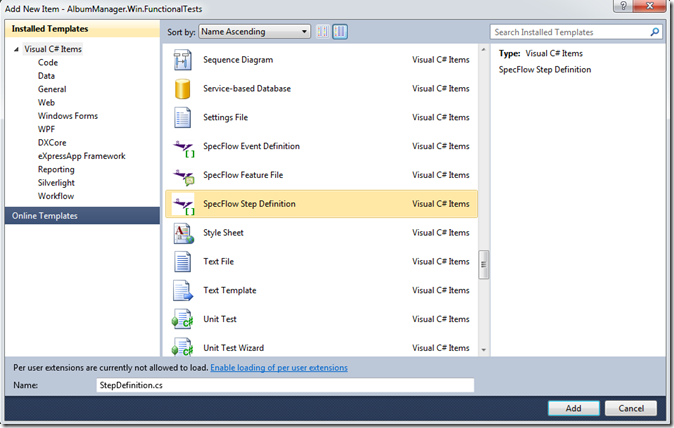
Task: Switch to medium icons view
Action: 340,31
